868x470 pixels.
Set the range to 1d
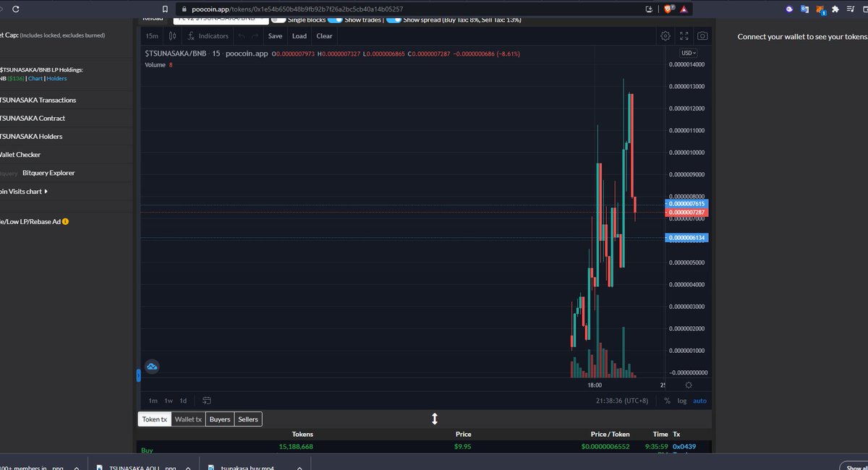[183, 401]
